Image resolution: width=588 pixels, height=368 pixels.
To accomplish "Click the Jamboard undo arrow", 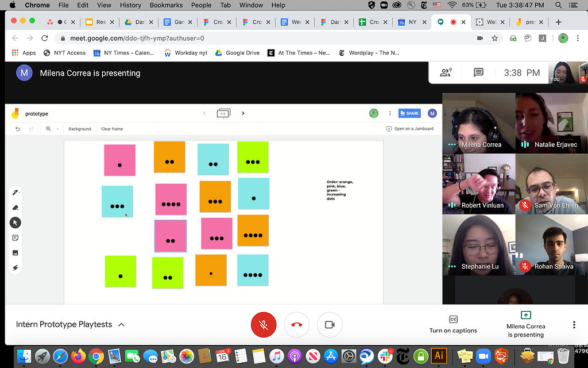I will [x=18, y=129].
